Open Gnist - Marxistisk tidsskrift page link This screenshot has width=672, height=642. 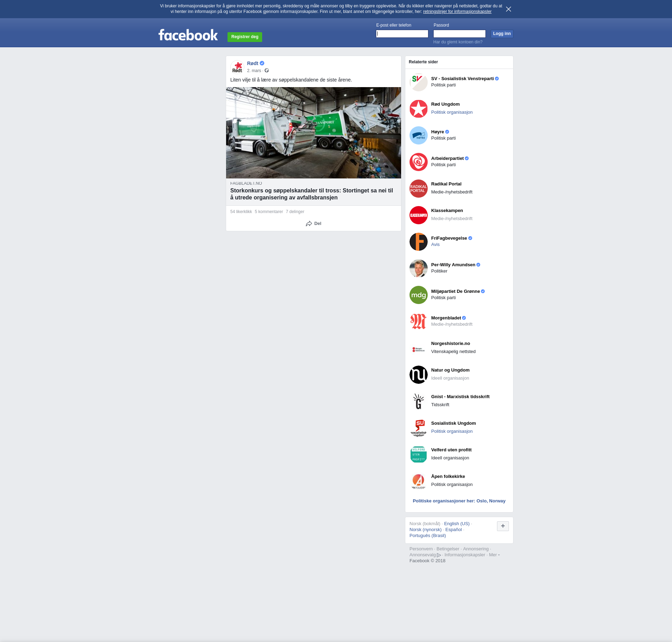coord(460,397)
